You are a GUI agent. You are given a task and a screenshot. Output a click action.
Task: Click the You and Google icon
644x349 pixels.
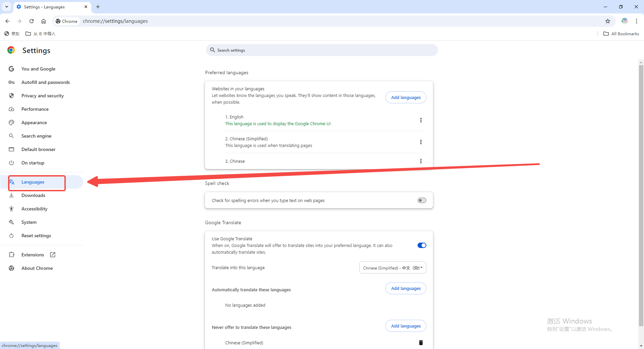coord(11,69)
